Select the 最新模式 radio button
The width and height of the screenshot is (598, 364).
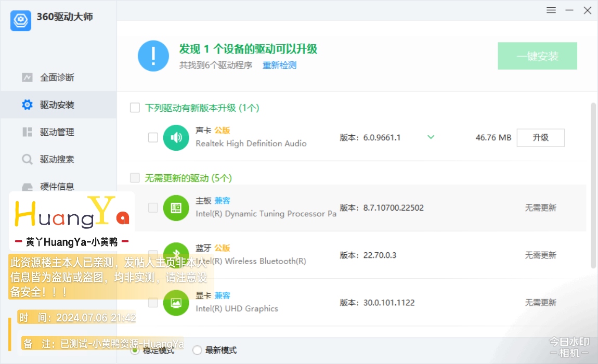(x=197, y=350)
